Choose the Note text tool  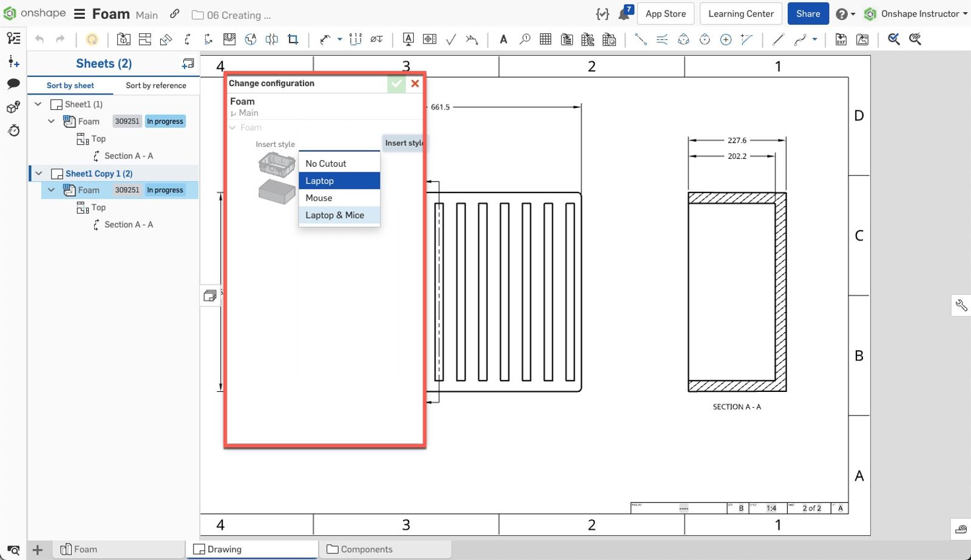pos(503,39)
